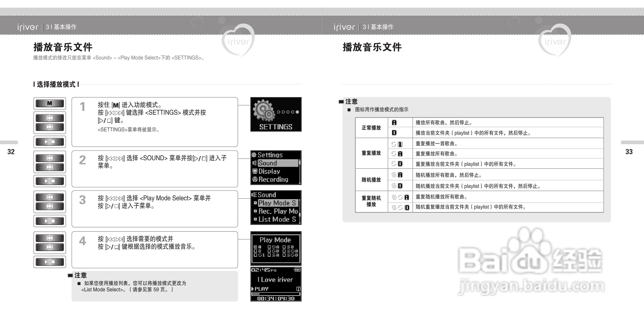The height and width of the screenshot is (322, 644).
Task: Click the monitor icon beside Display
Action: click(x=254, y=171)
